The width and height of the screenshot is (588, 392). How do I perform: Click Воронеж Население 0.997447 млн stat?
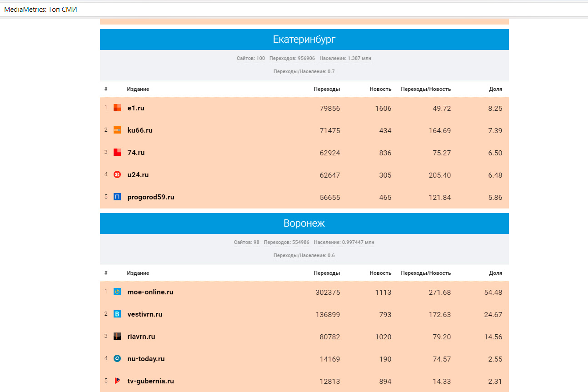(x=344, y=242)
